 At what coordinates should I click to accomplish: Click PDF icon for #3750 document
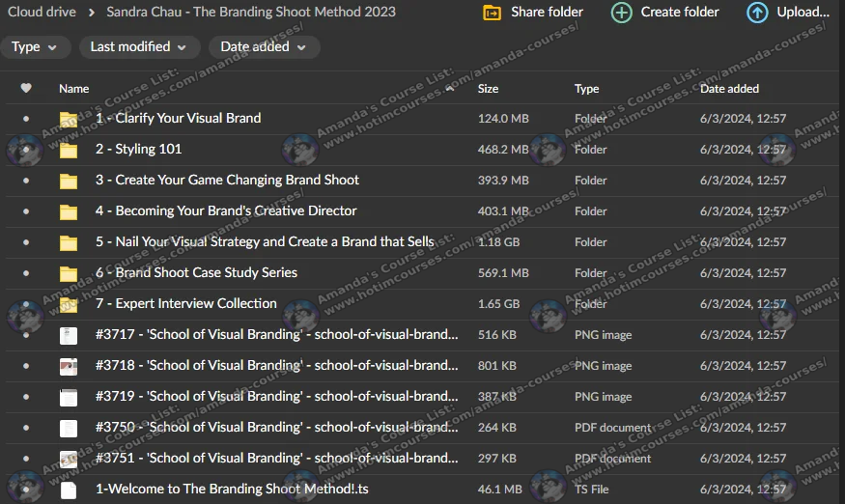click(x=69, y=428)
